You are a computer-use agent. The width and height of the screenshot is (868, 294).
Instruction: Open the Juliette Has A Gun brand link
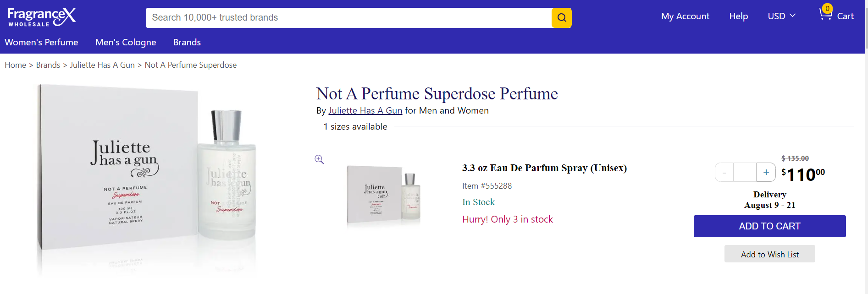click(365, 110)
